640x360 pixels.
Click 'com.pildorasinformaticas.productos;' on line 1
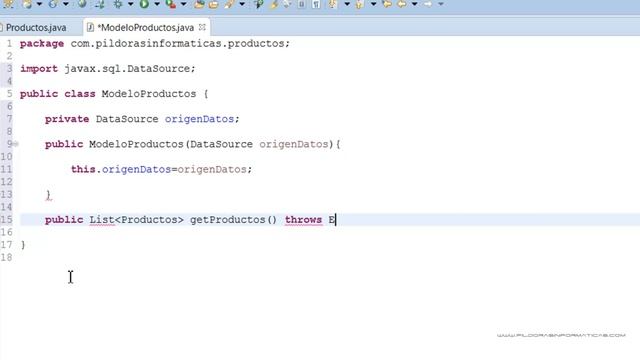pyautogui.click(x=180, y=43)
